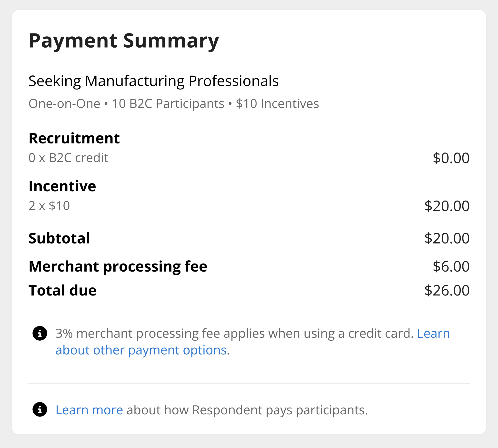
Task: Select the Seeking Manufacturing Professionals project title
Action: [x=154, y=81]
